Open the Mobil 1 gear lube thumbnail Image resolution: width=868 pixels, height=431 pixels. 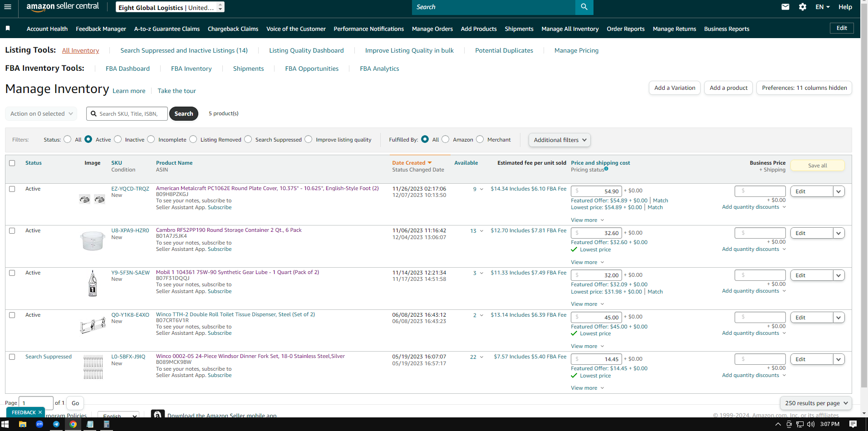pyautogui.click(x=93, y=283)
